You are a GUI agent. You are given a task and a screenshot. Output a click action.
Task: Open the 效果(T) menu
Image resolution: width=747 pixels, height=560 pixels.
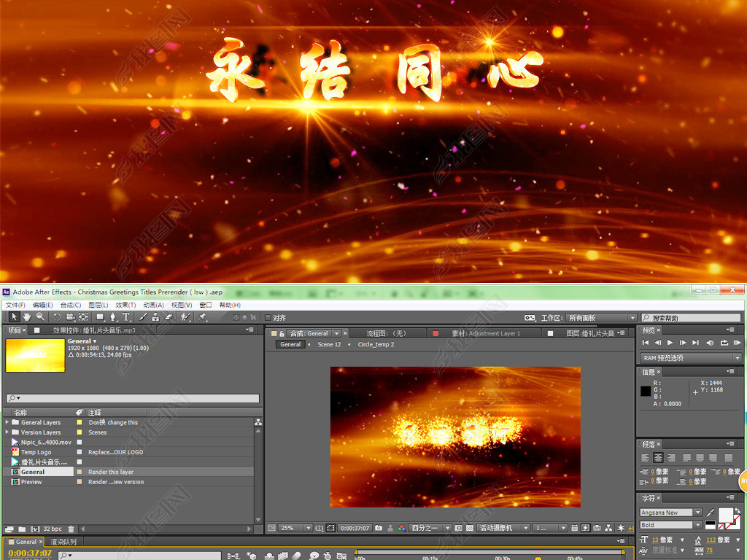click(125, 305)
